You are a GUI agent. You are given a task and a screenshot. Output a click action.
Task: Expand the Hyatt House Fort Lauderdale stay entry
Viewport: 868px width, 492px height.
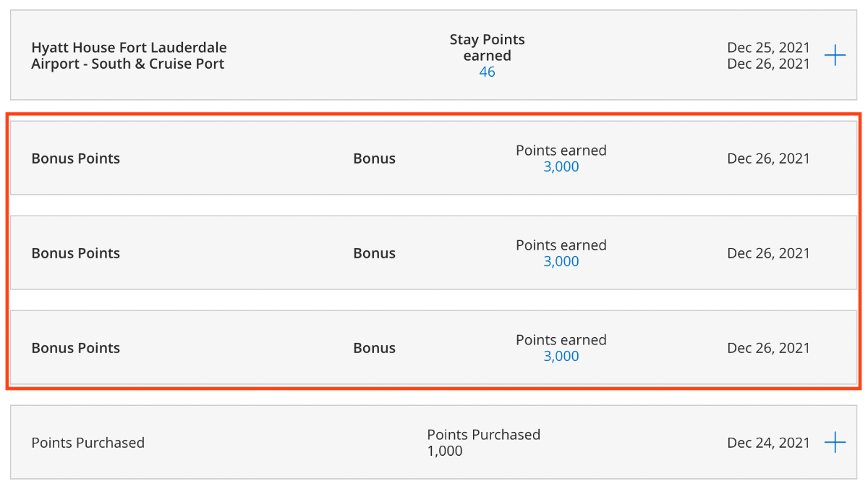(835, 55)
